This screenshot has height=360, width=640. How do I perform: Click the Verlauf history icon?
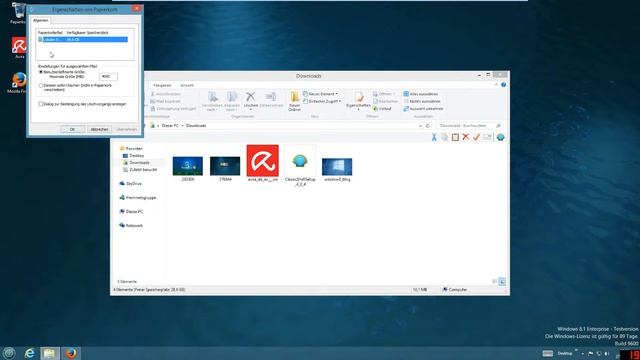point(382,109)
